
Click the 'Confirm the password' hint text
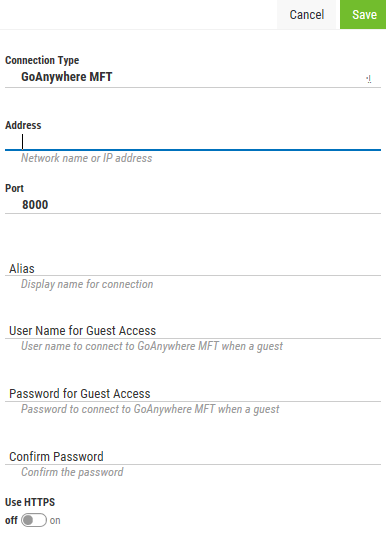[72, 472]
